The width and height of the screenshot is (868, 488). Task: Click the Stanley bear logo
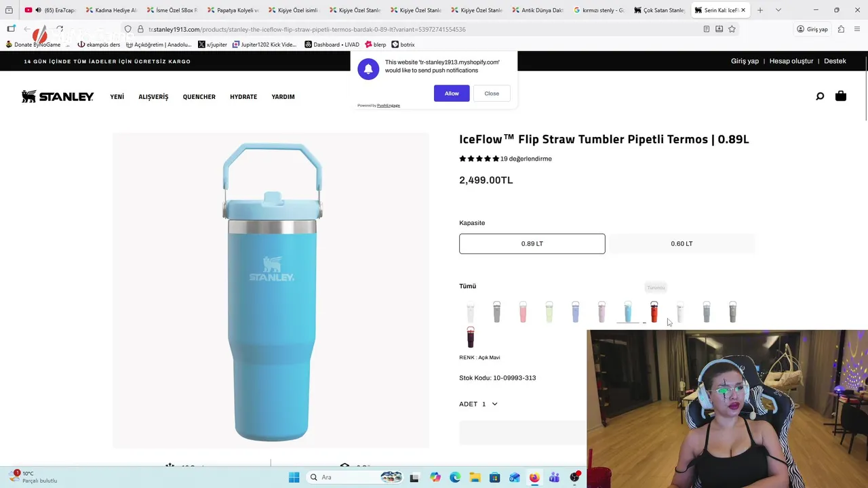[58, 96]
